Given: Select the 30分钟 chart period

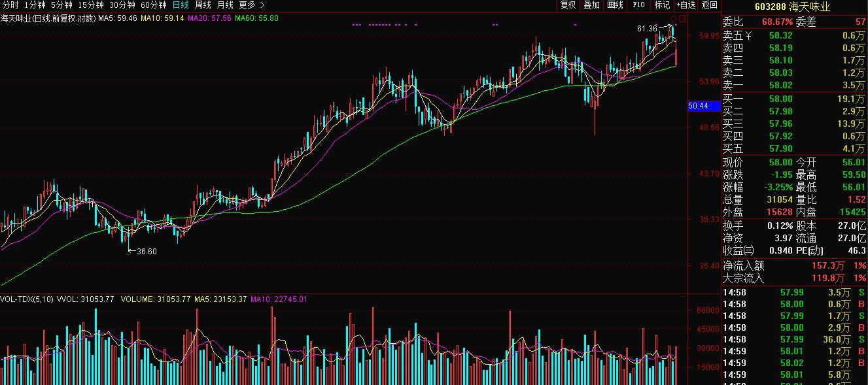Looking at the screenshot, I should point(122,5).
